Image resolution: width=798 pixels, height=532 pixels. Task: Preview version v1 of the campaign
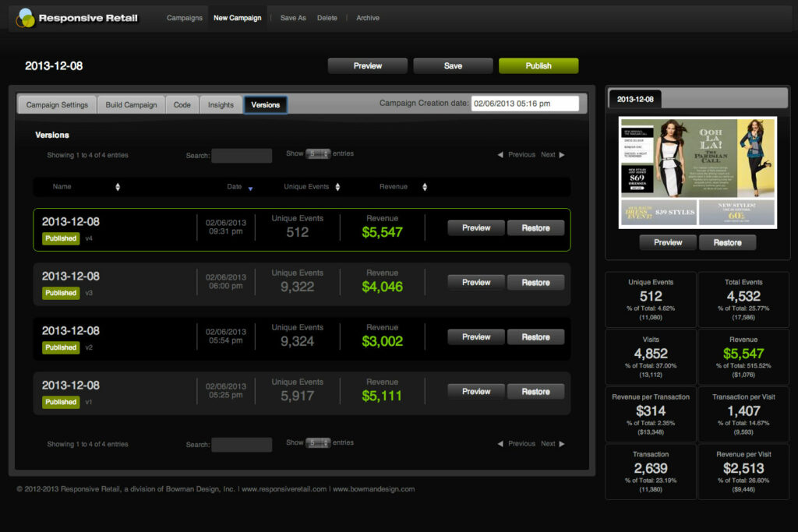click(476, 392)
